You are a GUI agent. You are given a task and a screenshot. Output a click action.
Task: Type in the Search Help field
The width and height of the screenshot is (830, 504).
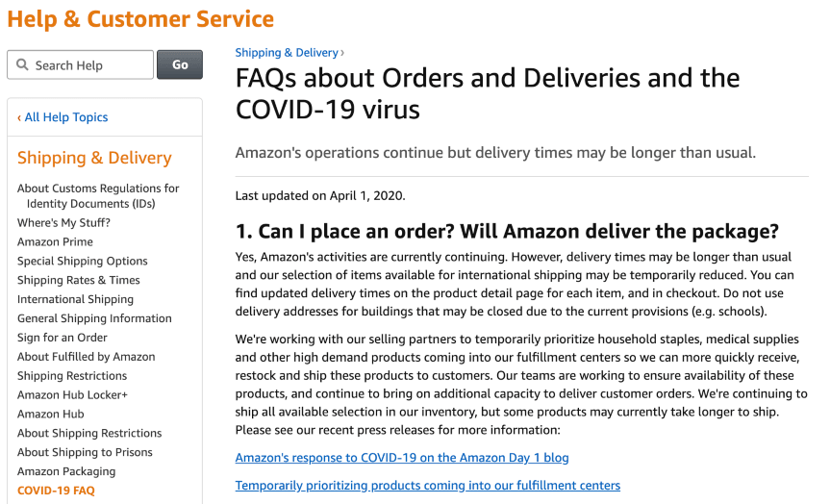point(88,65)
